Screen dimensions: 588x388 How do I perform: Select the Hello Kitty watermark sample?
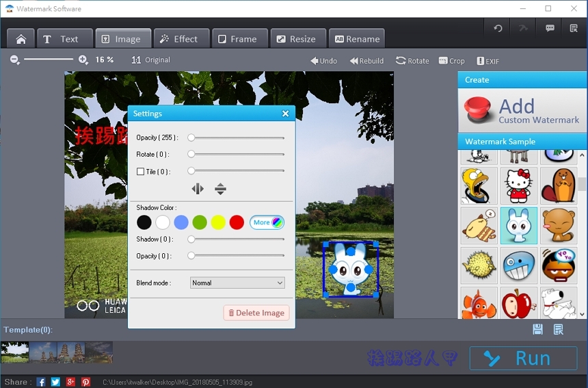(518, 185)
